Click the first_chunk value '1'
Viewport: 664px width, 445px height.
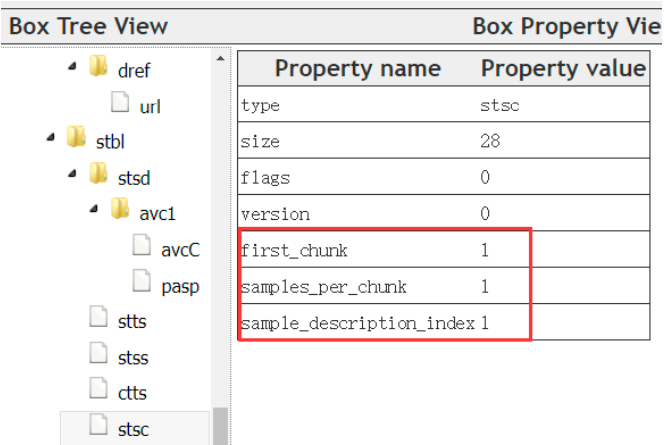pyautogui.click(x=485, y=250)
